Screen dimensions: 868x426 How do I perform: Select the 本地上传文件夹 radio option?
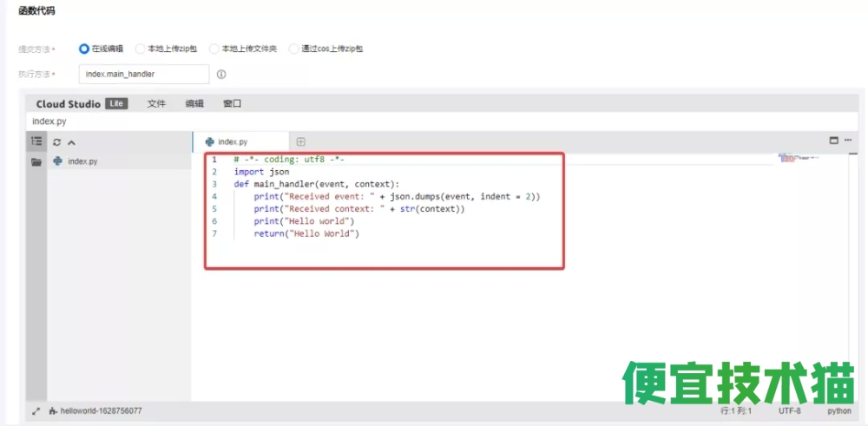pos(214,49)
